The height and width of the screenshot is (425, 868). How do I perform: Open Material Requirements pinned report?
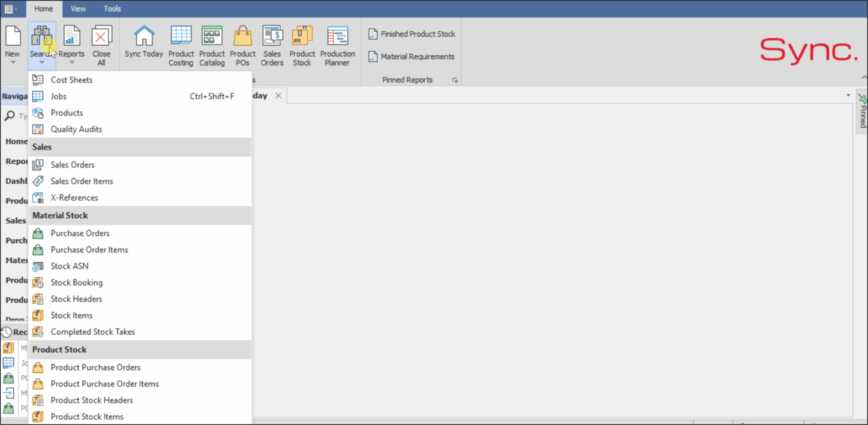click(411, 57)
